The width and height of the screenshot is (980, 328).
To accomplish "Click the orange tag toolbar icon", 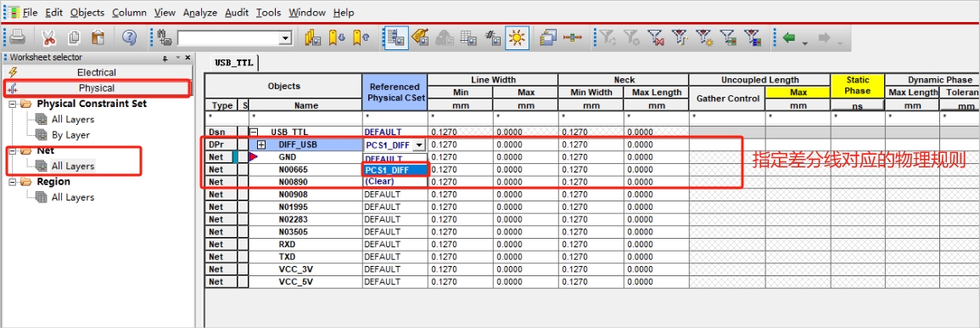I will click(x=420, y=37).
